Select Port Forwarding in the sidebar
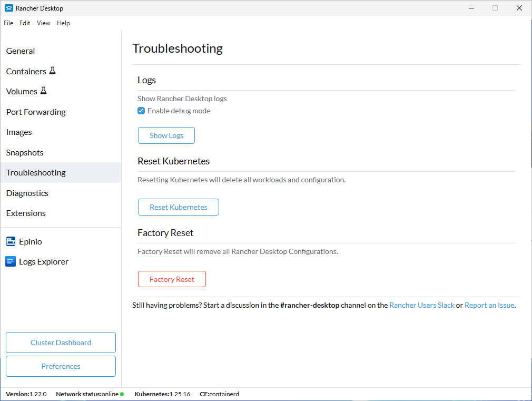Screen dimensions: 532x401 (x=36, y=112)
